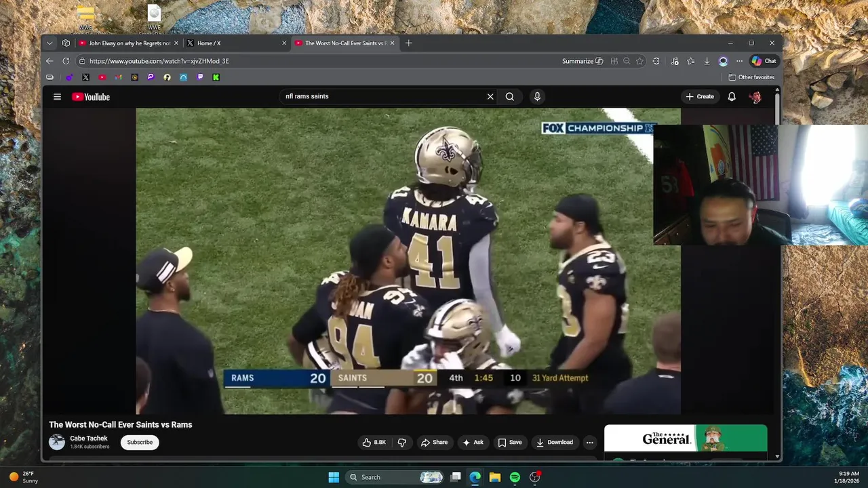
Task: Open media control music icon
Action: click(x=675, y=61)
